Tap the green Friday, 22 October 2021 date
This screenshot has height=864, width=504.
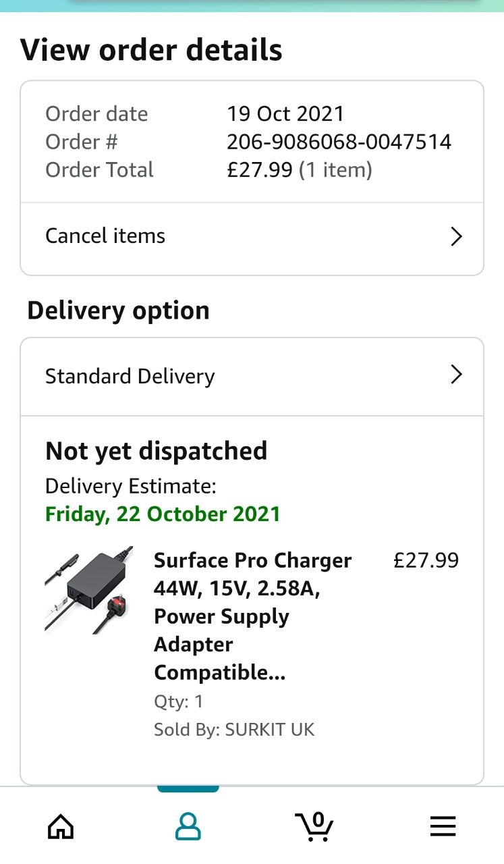[x=162, y=514]
